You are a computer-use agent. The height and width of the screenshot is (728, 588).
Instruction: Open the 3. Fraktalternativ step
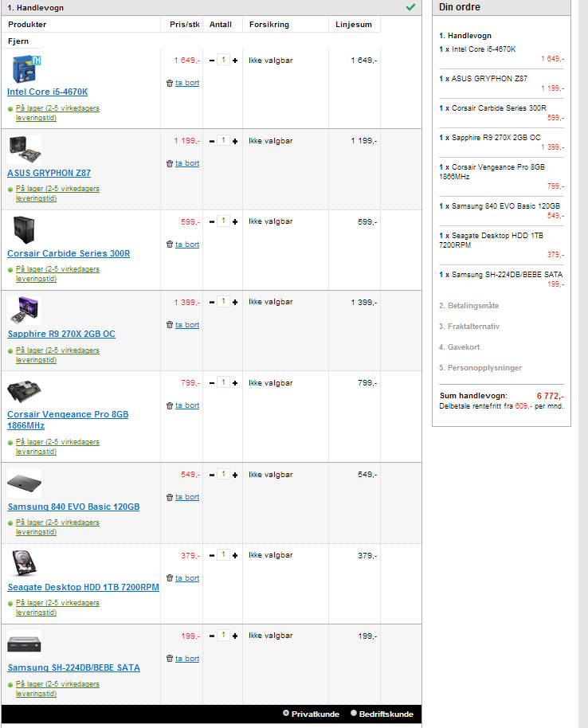click(469, 327)
